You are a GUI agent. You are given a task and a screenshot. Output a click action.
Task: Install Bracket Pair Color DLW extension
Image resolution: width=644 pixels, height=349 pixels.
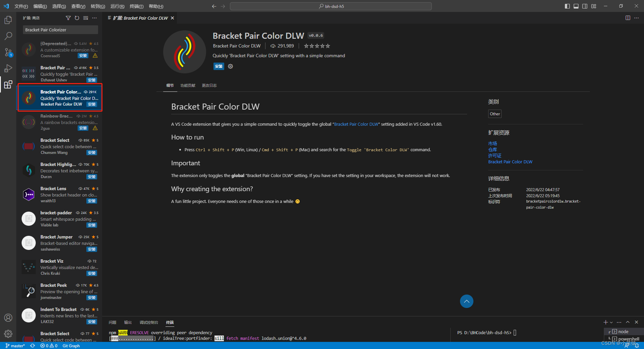point(218,66)
